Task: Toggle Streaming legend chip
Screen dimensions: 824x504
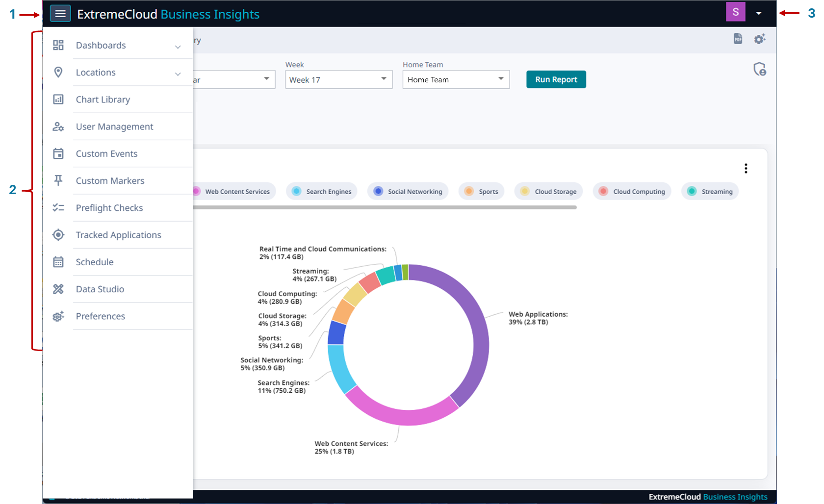Action: coord(710,191)
